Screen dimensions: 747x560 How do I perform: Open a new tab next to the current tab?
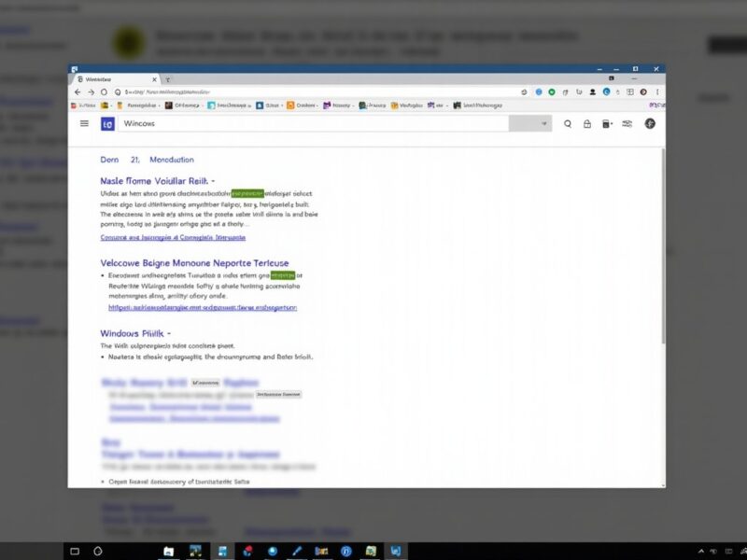coord(168,79)
